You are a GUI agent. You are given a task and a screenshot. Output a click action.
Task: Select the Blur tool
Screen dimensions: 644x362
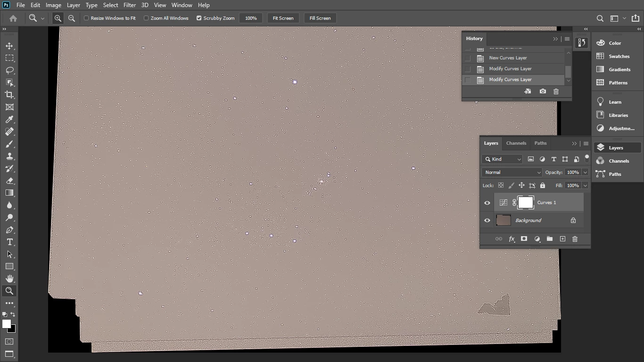[x=9, y=205]
